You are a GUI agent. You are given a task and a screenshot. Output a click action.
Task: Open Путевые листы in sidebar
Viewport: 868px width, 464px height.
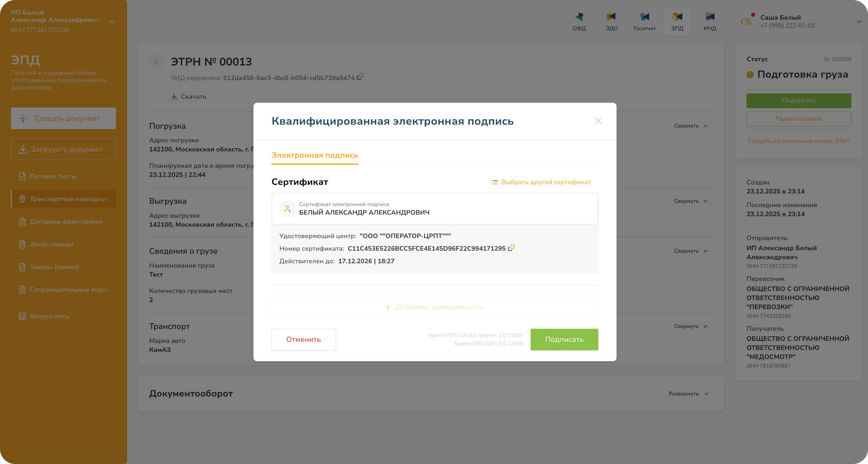pyautogui.click(x=53, y=176)
